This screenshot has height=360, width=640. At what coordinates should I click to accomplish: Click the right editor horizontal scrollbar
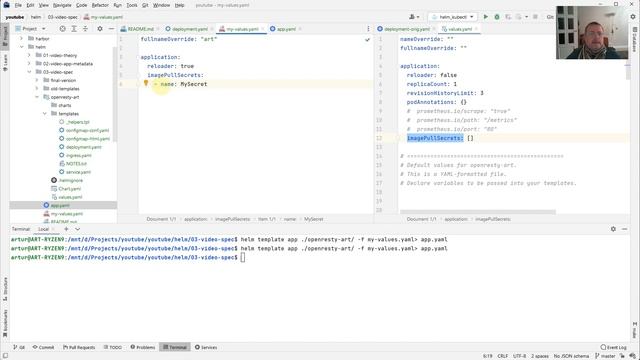(x=478, y=212)
